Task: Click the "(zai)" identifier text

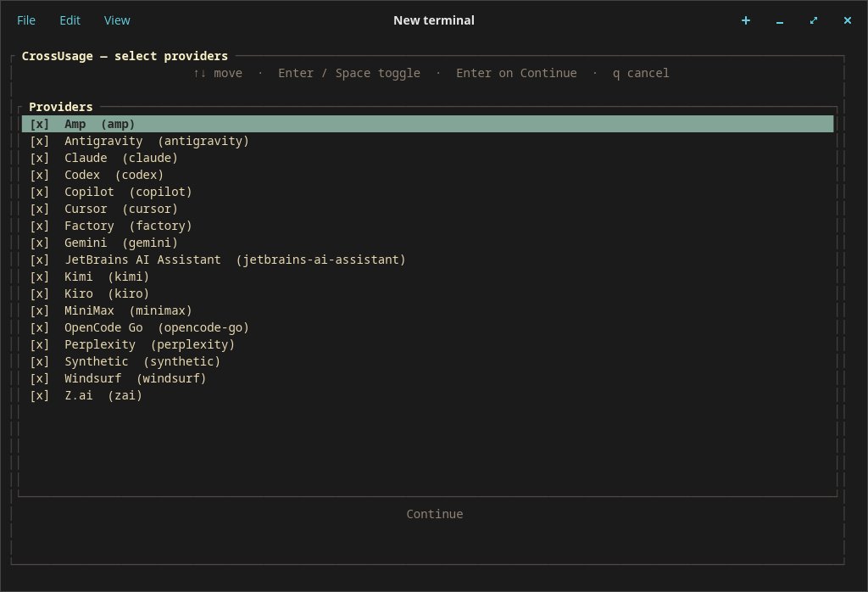Action: (125, 395)
